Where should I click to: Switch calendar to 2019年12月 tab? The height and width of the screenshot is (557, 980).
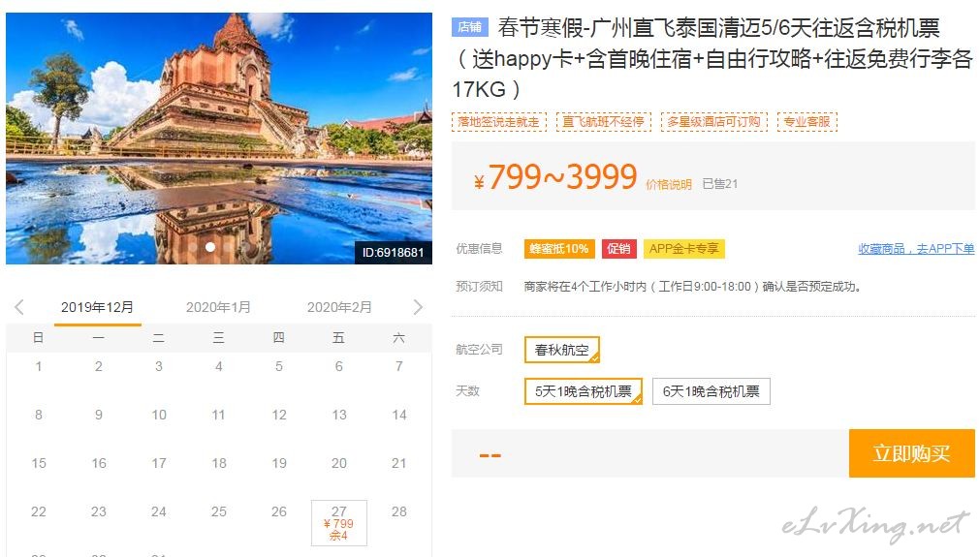click(x=98, y=307)
